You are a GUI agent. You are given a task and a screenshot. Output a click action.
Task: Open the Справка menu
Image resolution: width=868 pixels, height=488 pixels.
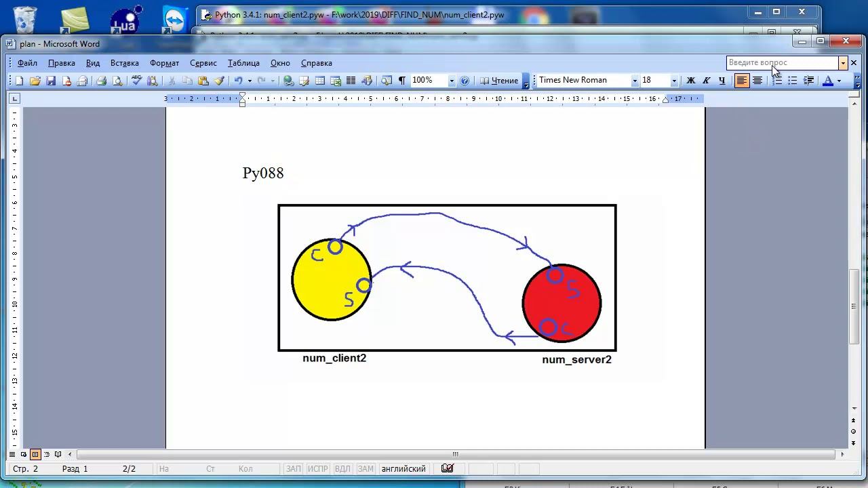click(x=317, y=63)
